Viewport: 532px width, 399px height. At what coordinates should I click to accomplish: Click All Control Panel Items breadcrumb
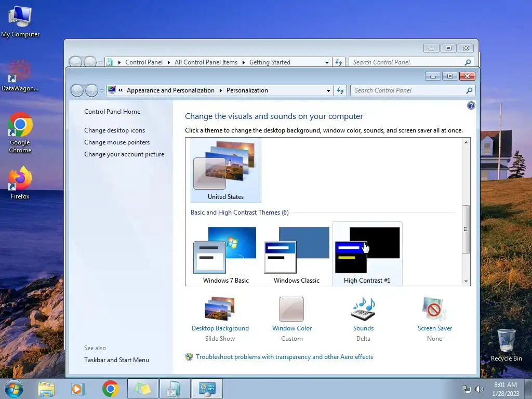click(206, 62)
